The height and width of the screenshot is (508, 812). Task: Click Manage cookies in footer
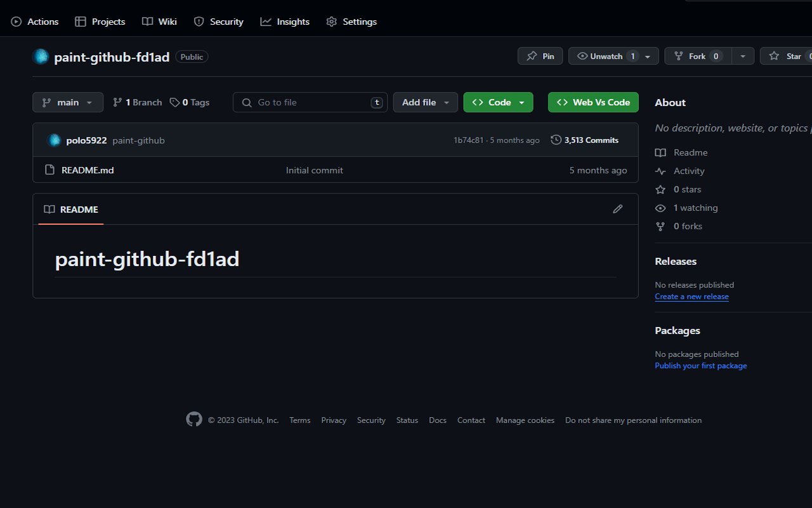click(x=525, y=420)
